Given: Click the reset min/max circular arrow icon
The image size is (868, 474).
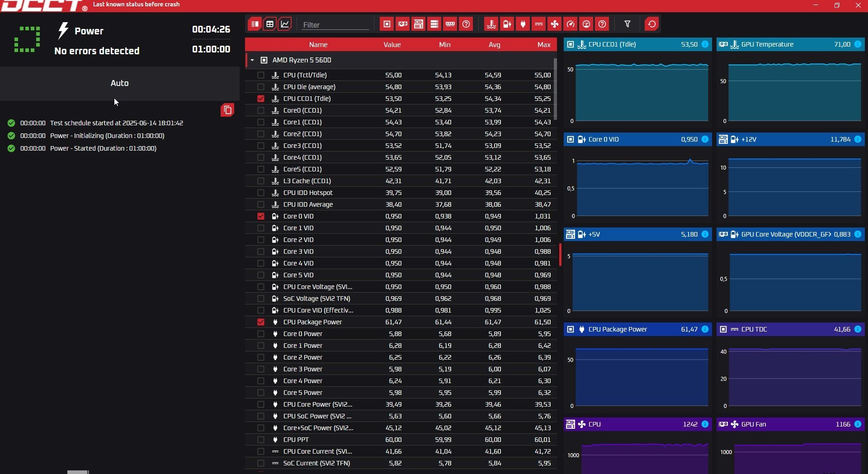Looking at the screenshot, I should point(652,24).
